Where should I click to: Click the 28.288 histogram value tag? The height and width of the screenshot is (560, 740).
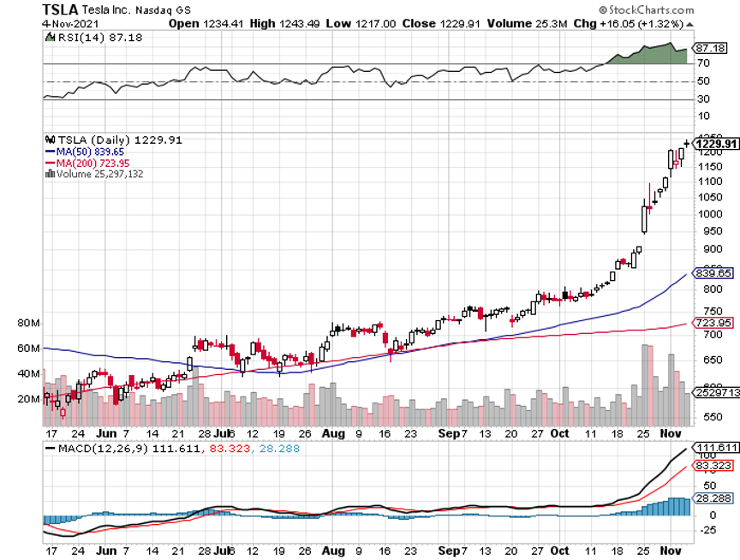[713, 498]
